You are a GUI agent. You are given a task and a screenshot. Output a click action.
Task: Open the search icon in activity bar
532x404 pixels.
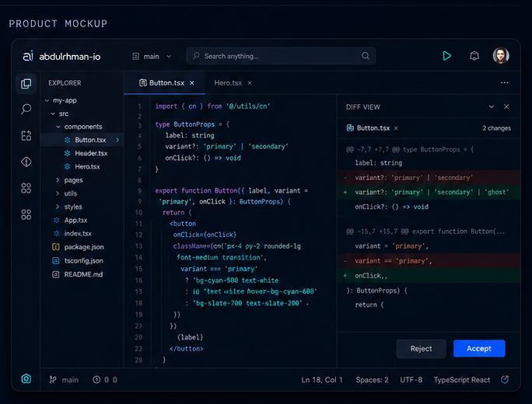click(26, 109)
